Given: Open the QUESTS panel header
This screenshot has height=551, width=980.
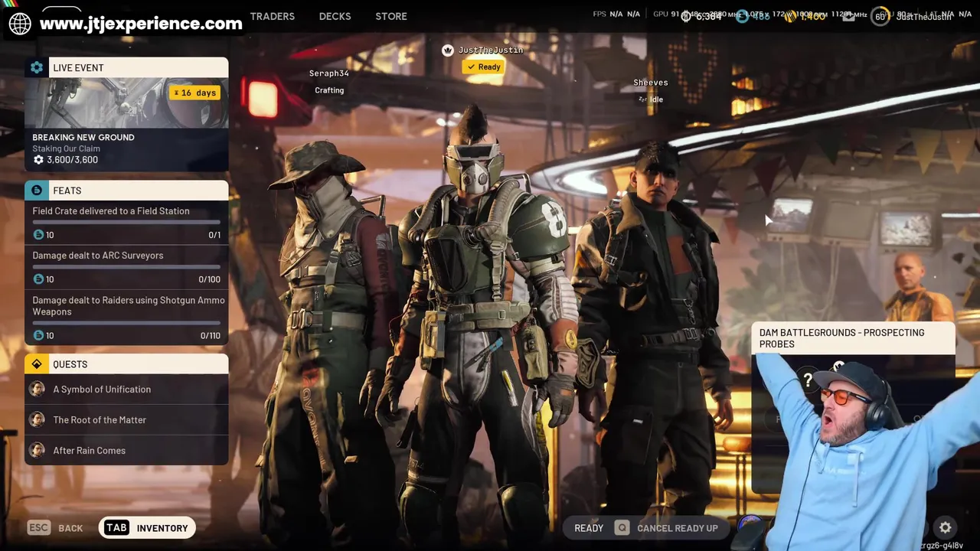Looking at the screenshot, I should point(126,364).
